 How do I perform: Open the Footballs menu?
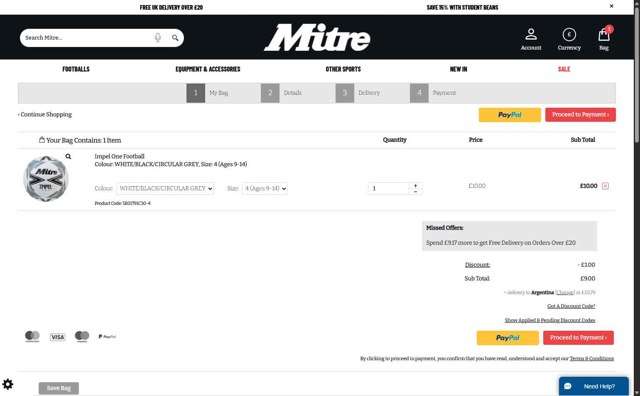76,69
